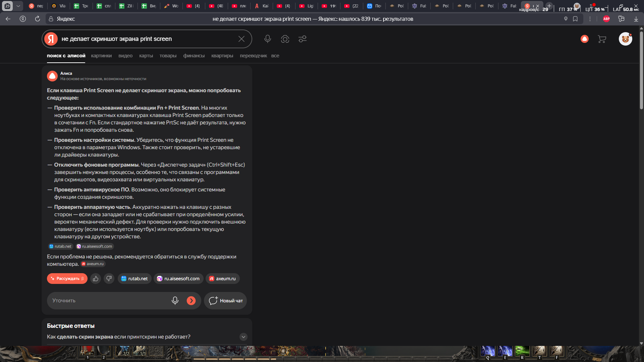
Task: Click the microphone in the Уточнить field
Action: coord(175,301)
